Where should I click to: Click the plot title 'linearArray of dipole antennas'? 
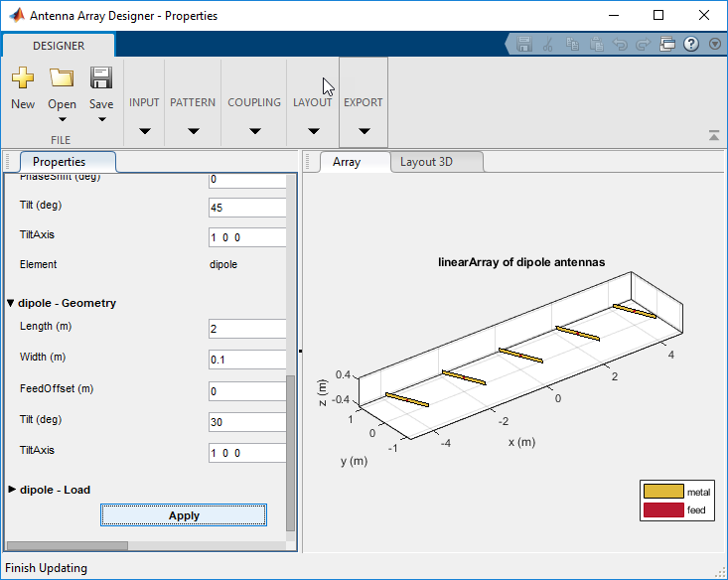pyautogui.click(x=521, y=262)
